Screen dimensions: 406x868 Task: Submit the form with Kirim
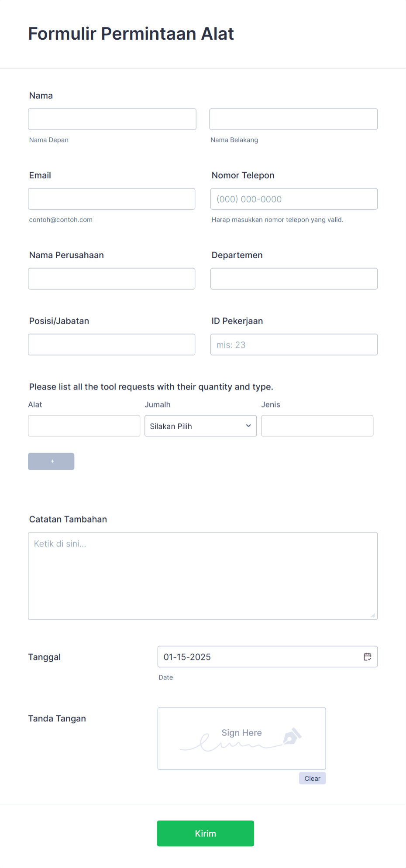pyautogui.click(x=205, y=833)
